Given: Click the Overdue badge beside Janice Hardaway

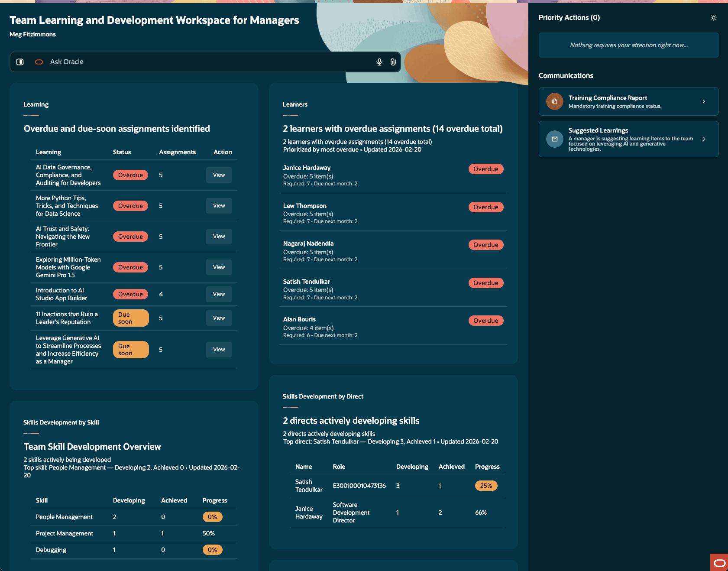Looking at the screenshot, I should click(x=485, y=169).
